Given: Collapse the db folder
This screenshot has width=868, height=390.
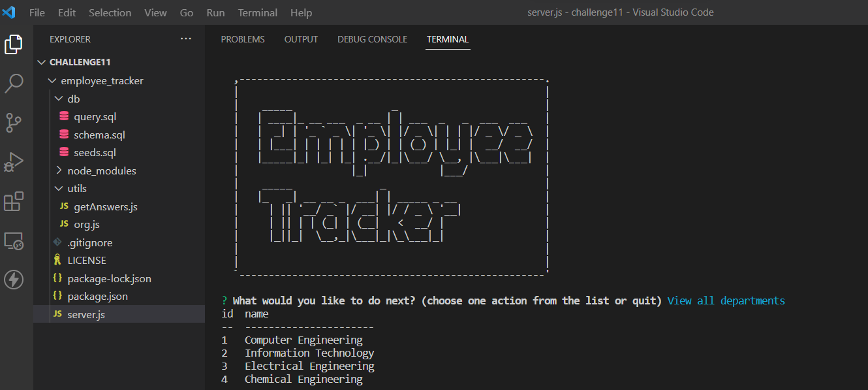Looking at the screenshot, I should (58, 98).
